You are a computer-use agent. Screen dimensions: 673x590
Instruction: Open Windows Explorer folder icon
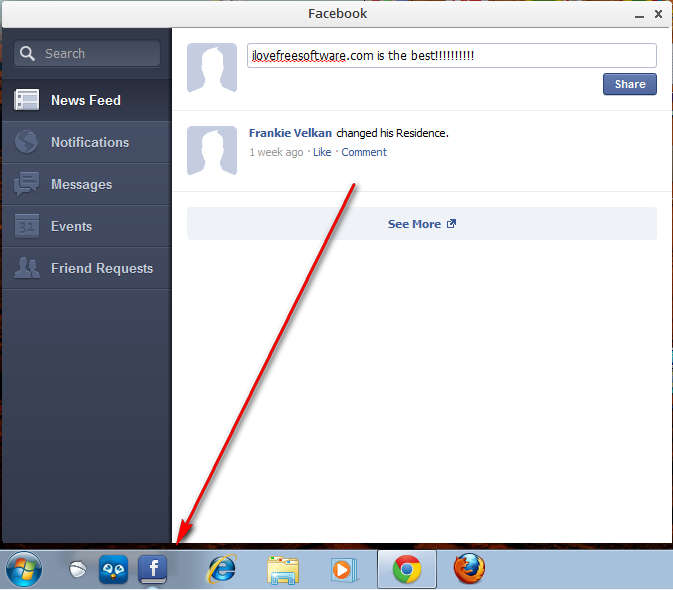point(282,570)
